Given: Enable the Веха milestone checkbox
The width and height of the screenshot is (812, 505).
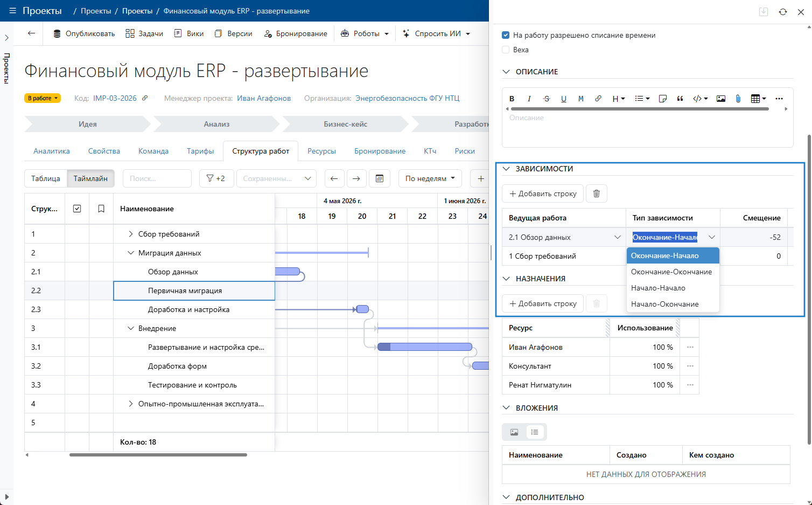Looking at the screenshot, I should (x=506, y=50).
